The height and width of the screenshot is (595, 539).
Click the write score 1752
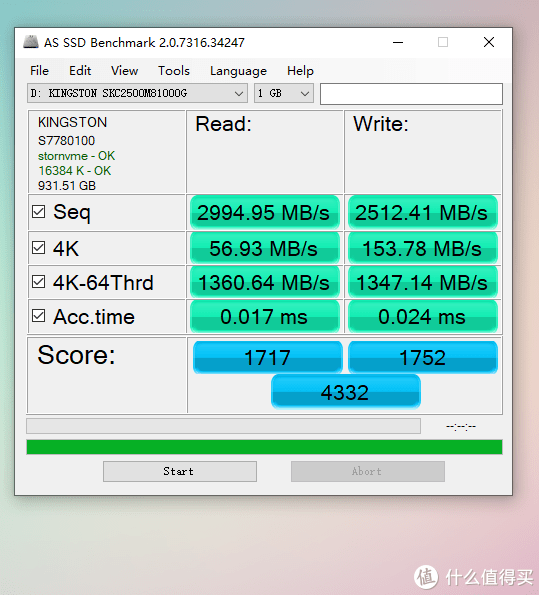tap(423, 357)
